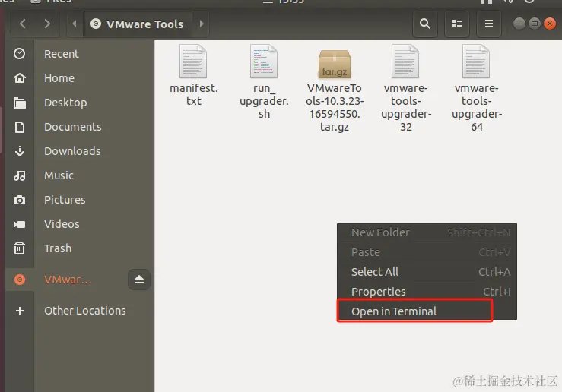Click the manifest.txt file name
Image resolution: width=562 pixels, height=392 pixels.
194,94
